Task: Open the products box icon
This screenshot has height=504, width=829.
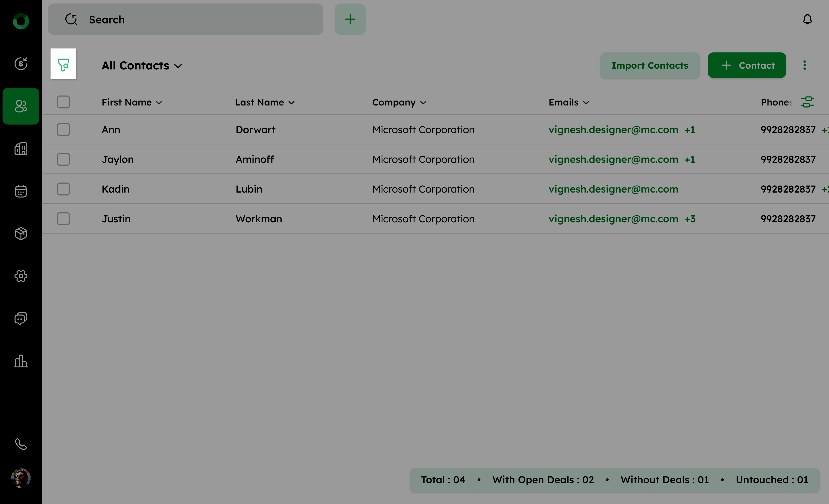Action: tap(21, 234)
